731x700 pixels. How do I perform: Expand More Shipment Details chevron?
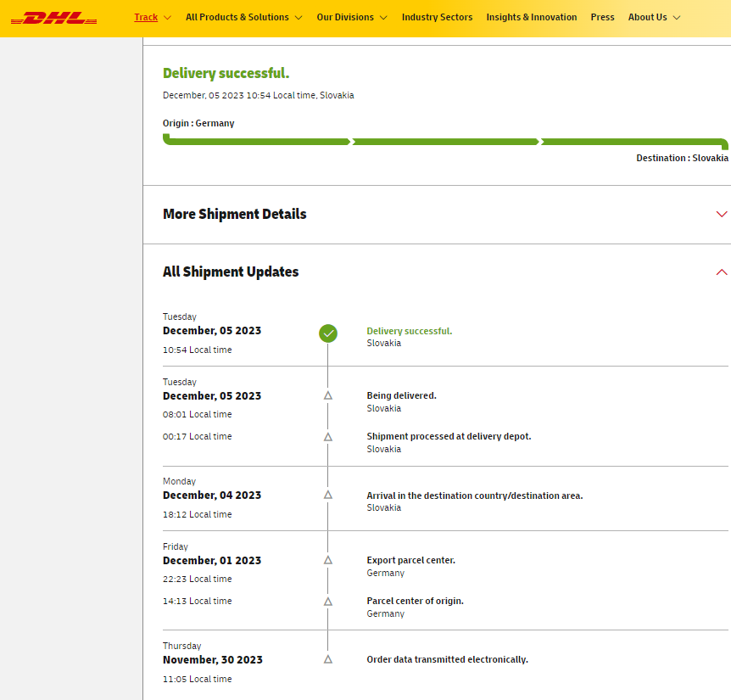click(x=722, y=214)
